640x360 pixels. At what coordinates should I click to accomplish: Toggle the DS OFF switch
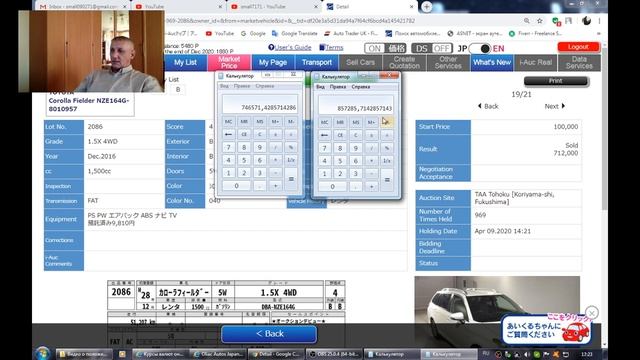[432, 48]
